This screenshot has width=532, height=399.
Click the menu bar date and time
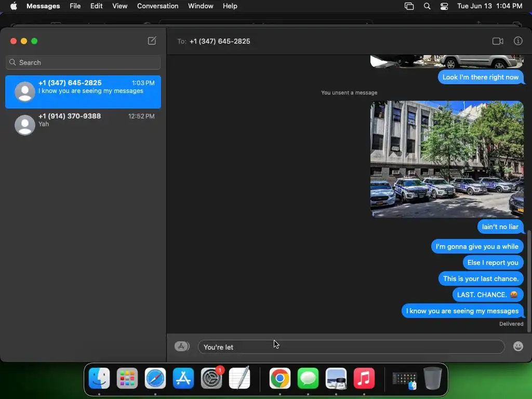(489, 6)
